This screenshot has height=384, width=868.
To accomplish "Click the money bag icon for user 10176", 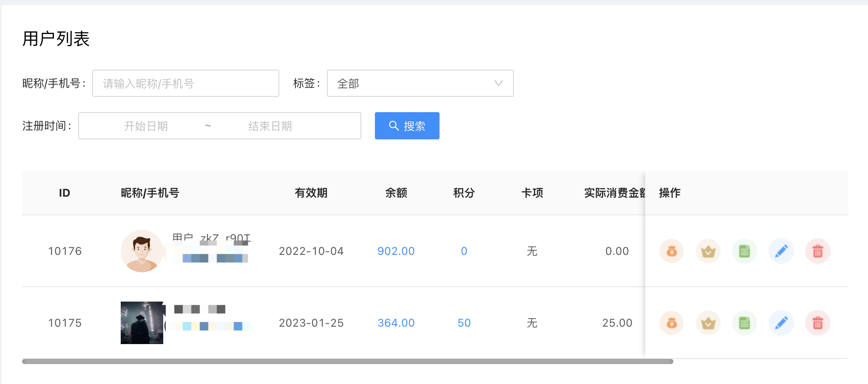I will [672, 251].
